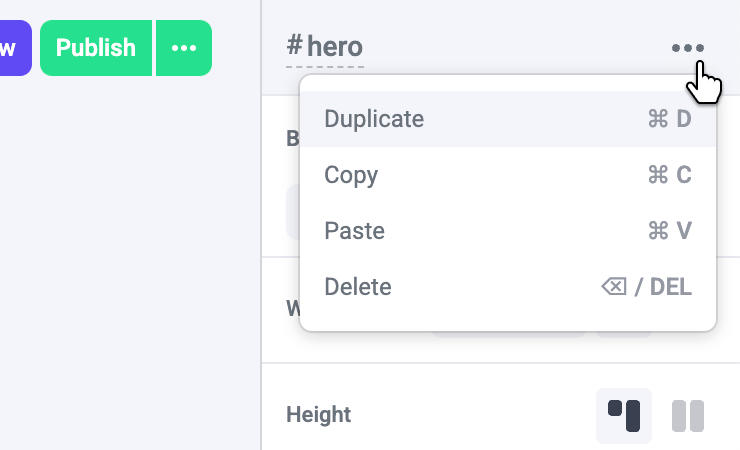The width and height of the screenshot is (740, 450).
Task: Click the hash symbol before hero
Action: 294,46
